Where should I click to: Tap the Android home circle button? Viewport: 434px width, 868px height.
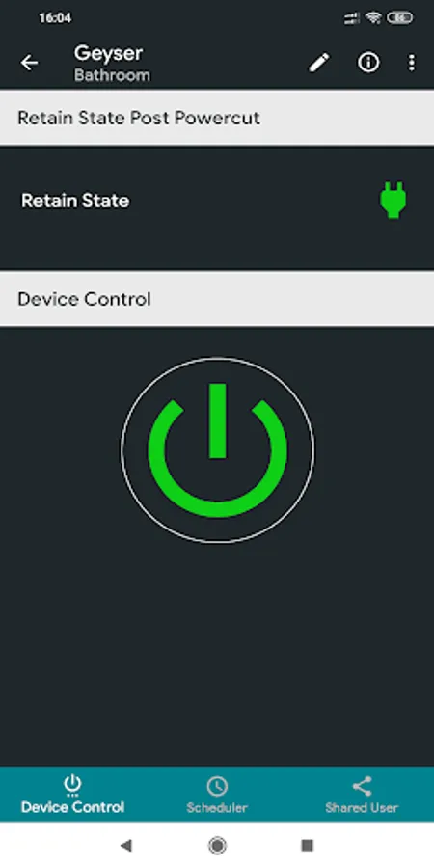(218, 845)
